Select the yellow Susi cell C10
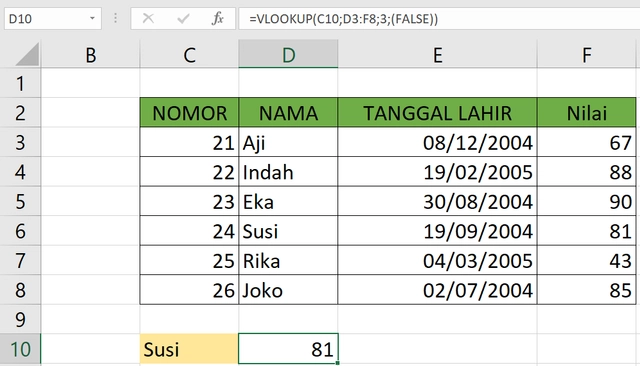640x366 pixels. tap(189, 349)
